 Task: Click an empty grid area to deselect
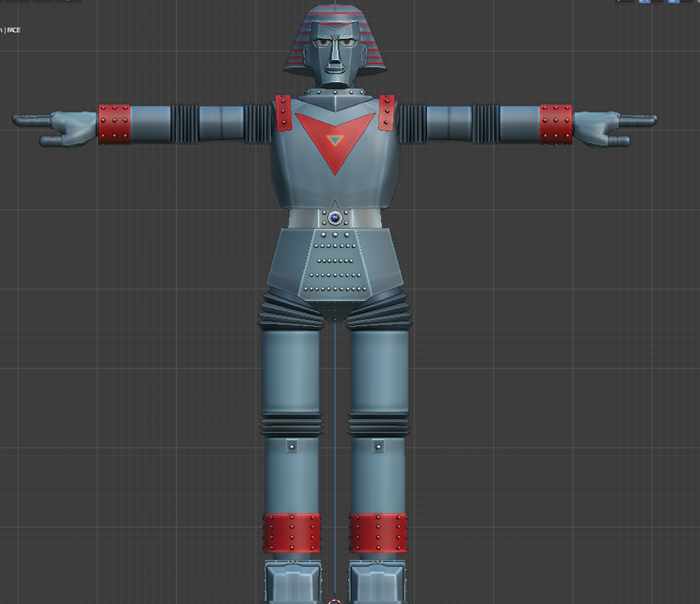(x=118, y=355)
